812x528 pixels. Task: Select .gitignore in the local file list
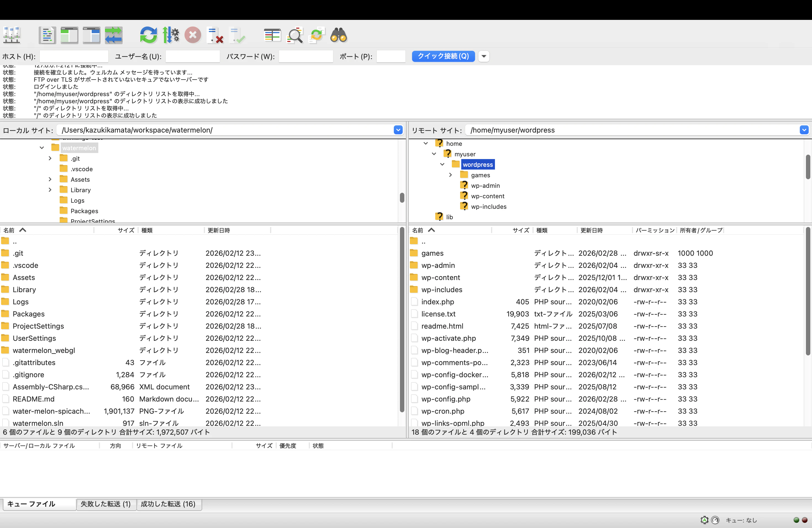pyautogui.click(x=28, y=374)
